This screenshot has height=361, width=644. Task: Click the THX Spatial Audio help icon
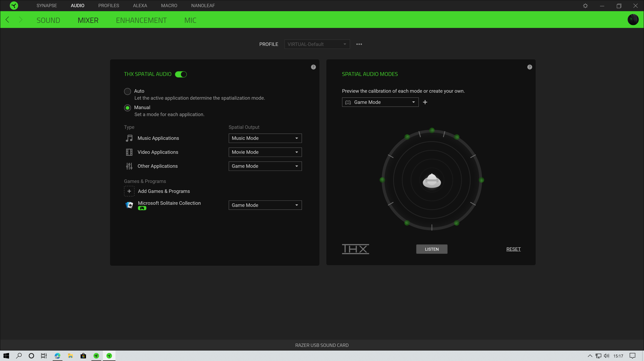coord(313,67)
